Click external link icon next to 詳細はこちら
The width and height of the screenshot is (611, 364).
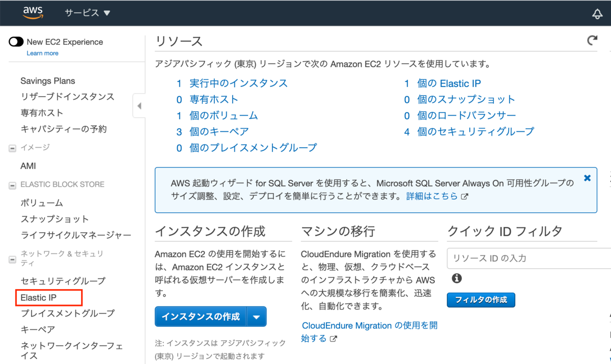tap(464, 197)
